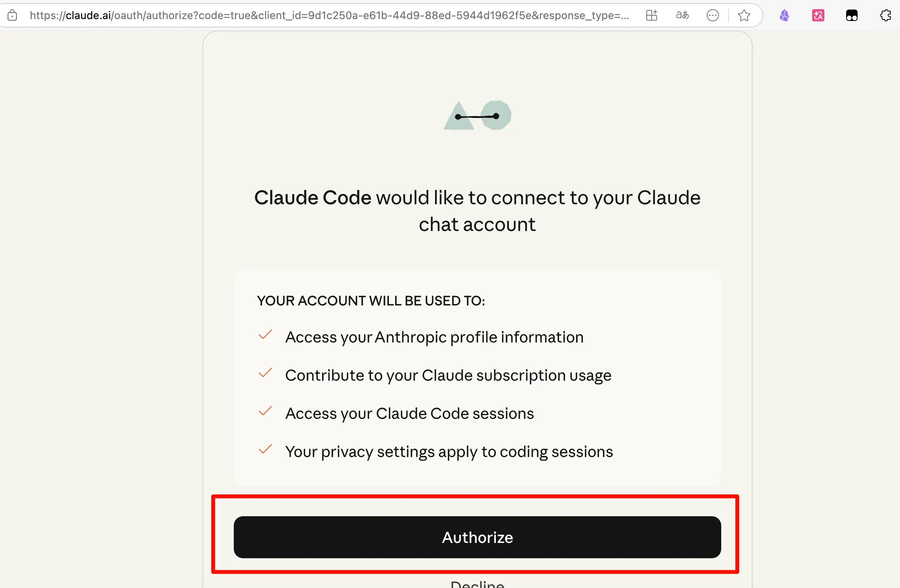
Task: Click the site info lock icon
Action: point(12,15)
